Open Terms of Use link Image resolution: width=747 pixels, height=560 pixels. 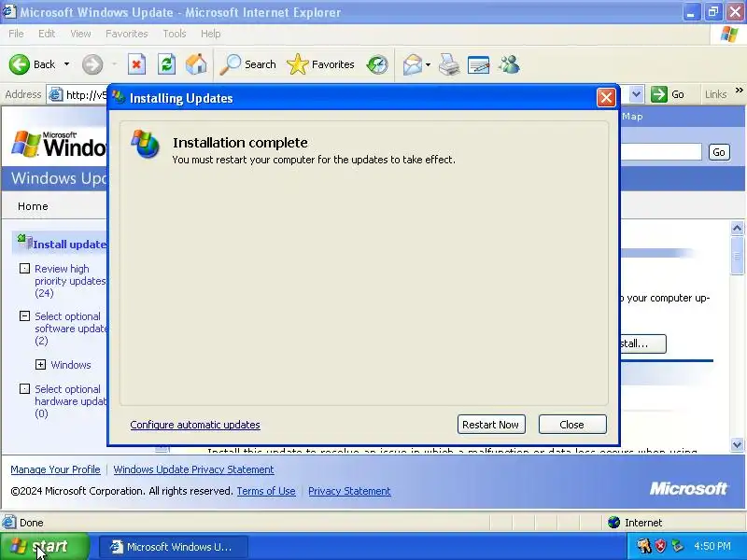click(x=266, y=491)
